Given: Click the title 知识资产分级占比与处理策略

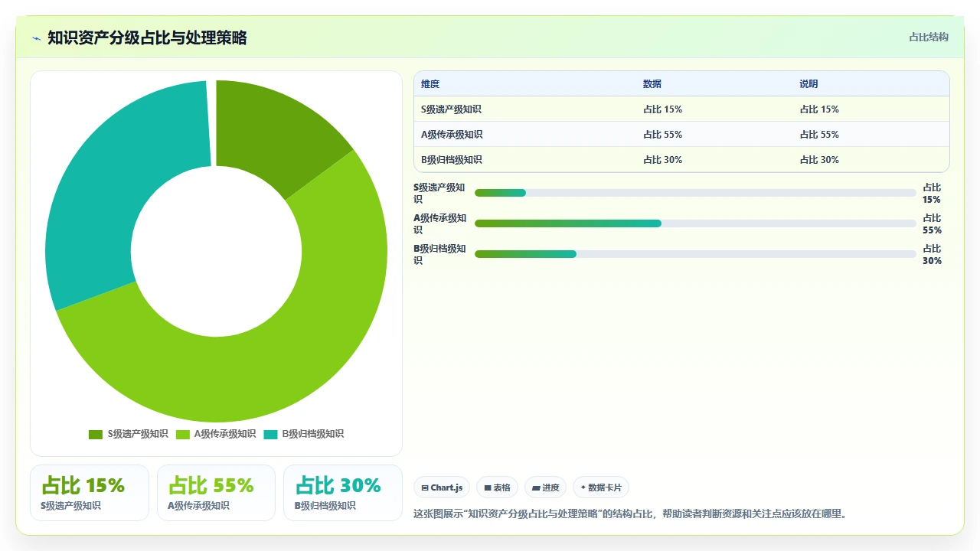Looking at the screenshot, I should click(147, 38).
